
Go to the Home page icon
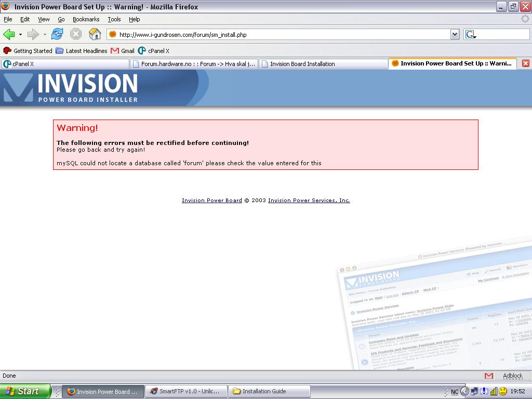(95, 34)
